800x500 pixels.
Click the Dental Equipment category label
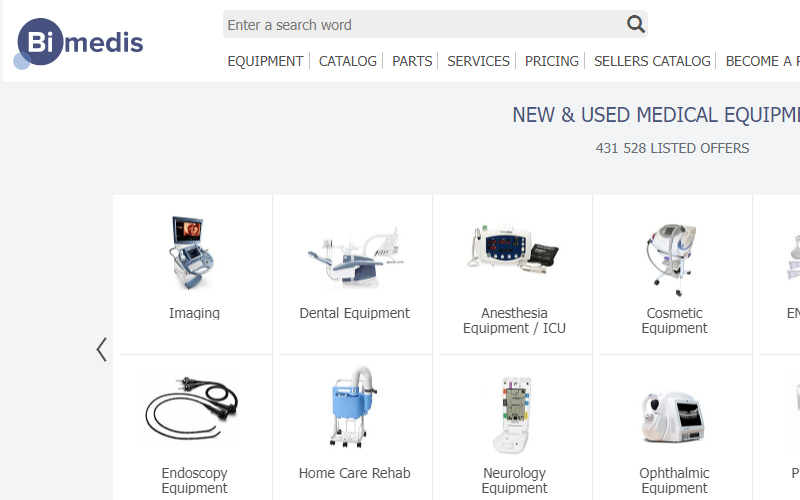pyautogui.click(x=354, y=313)
